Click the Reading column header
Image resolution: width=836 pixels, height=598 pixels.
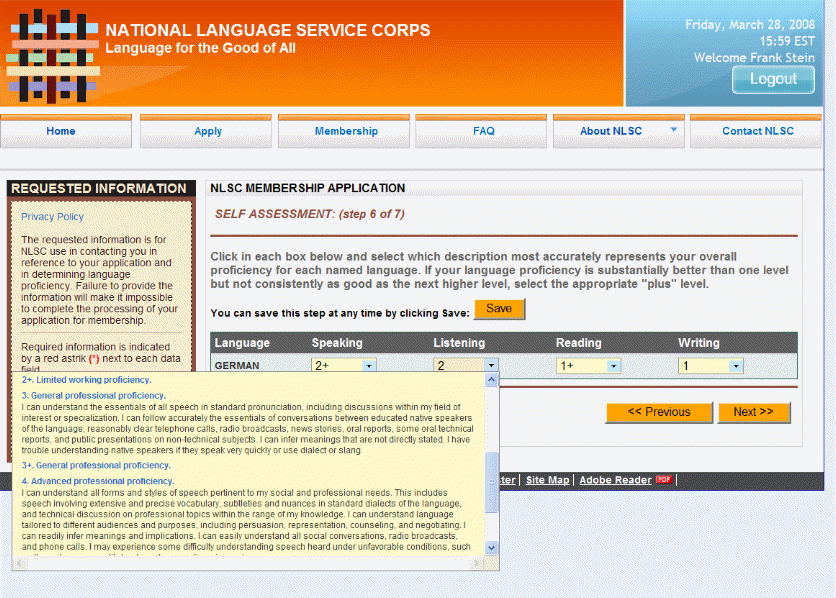578,343
